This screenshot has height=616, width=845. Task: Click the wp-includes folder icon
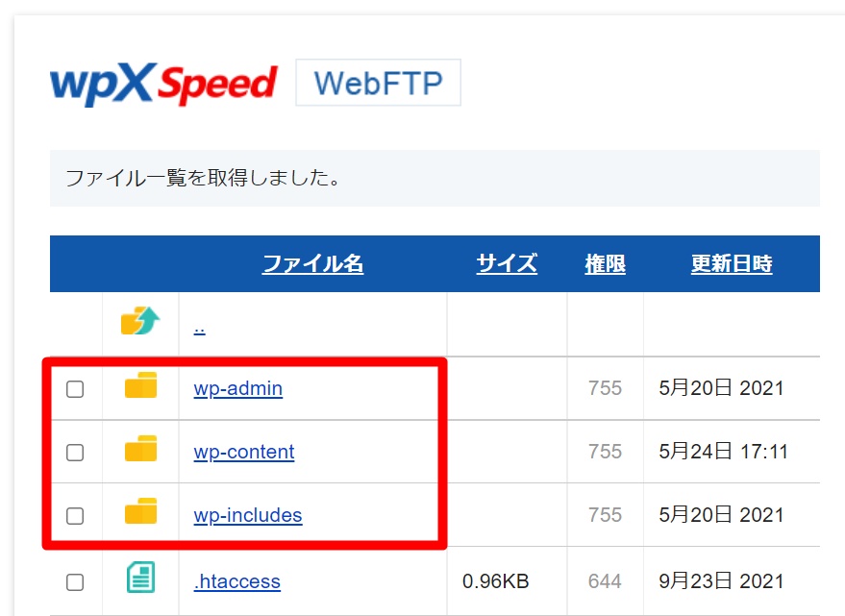pyautogui.click(x=140, y=511)
